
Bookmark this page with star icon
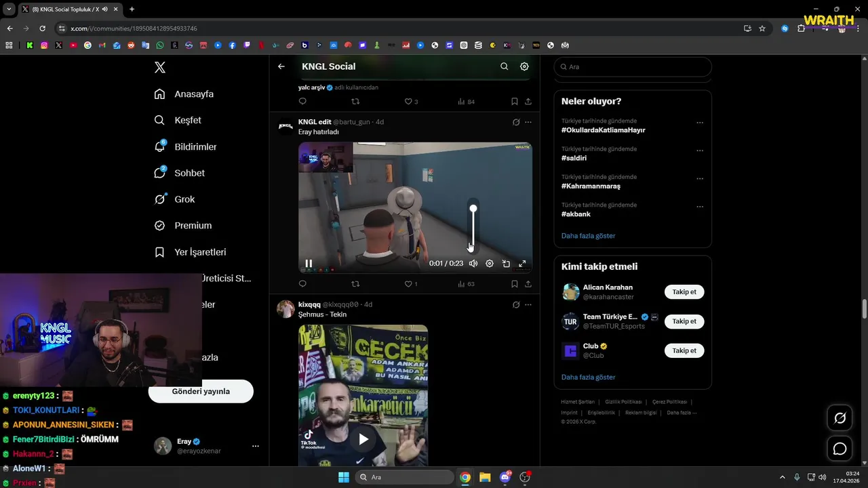pyautogui.click(x=762, y=28)
